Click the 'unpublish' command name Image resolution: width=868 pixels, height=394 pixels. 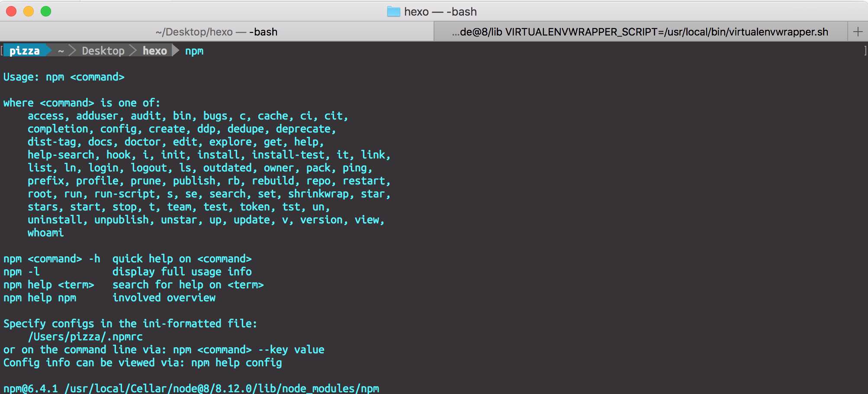pyautogui.click(x=122, y=220)
